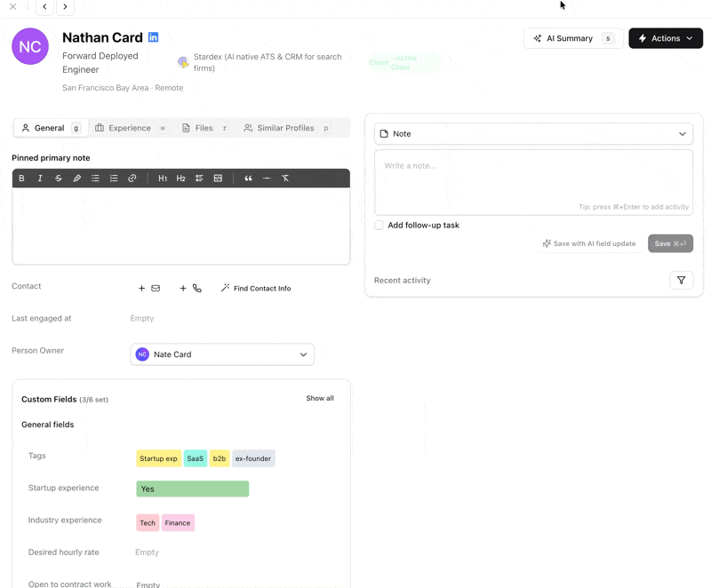Viewport: 711px width, 588px height.
Task: Clear text formatting
Action: (285, 178)
